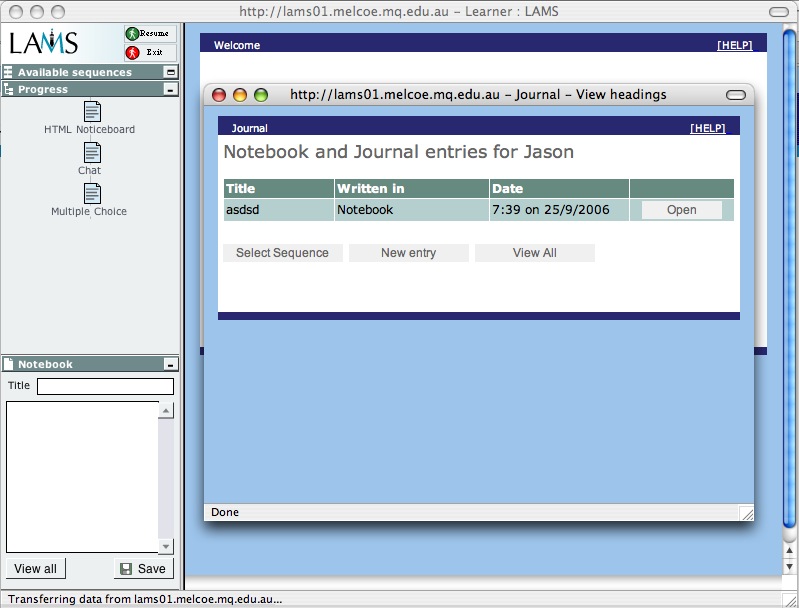Collapse the Notebook panel
Screen dimensions: 799x608
click(170, 365)
